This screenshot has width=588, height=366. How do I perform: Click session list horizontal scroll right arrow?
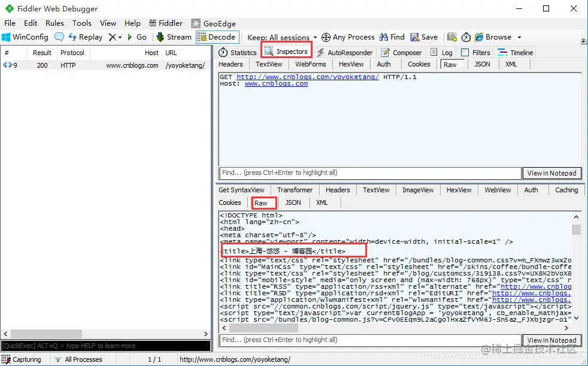point(205,334)
